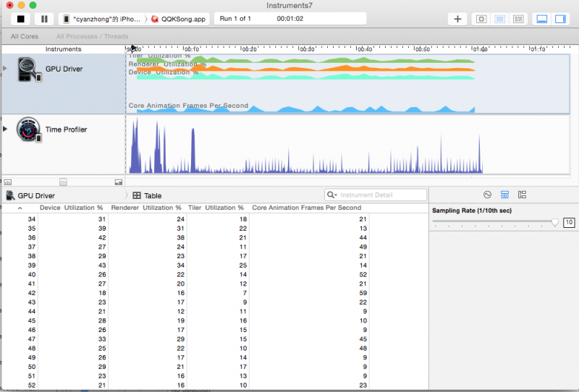The height and width of the screenshot is (392, 579).
Task: Toggle the strategy view button left of panel toggles
Action: [518, 19]
